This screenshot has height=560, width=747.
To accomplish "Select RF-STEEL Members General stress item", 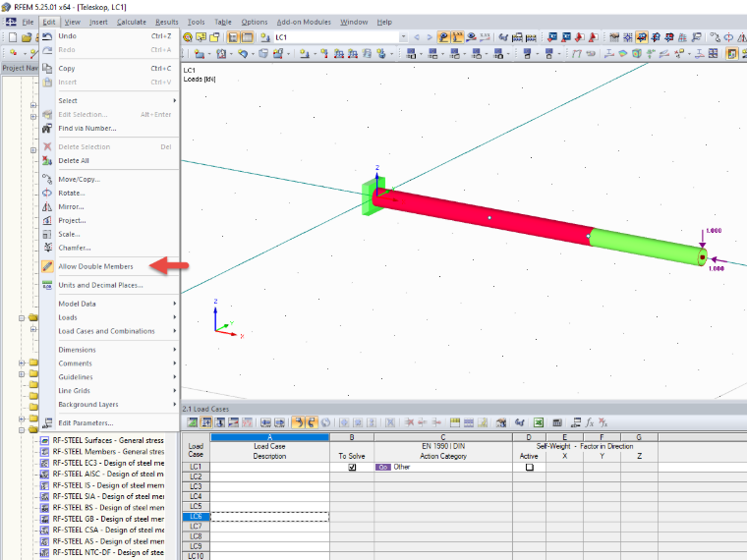I will tap(108, 452).
